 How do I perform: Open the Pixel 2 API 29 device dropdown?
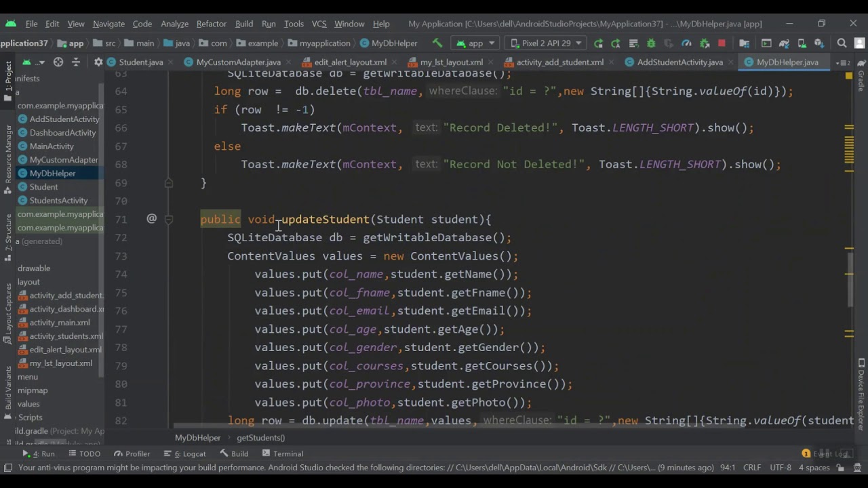545,43
